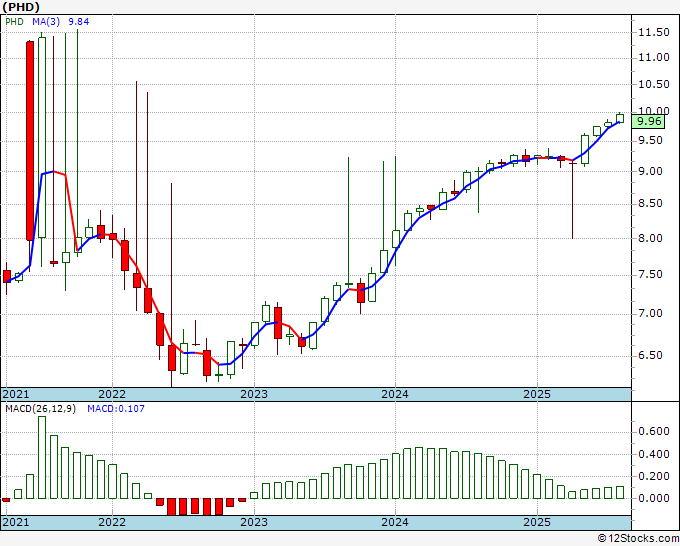Click the latest candlestick near 9.96
This screenshot has width=680, height=546.
point(620,118)
